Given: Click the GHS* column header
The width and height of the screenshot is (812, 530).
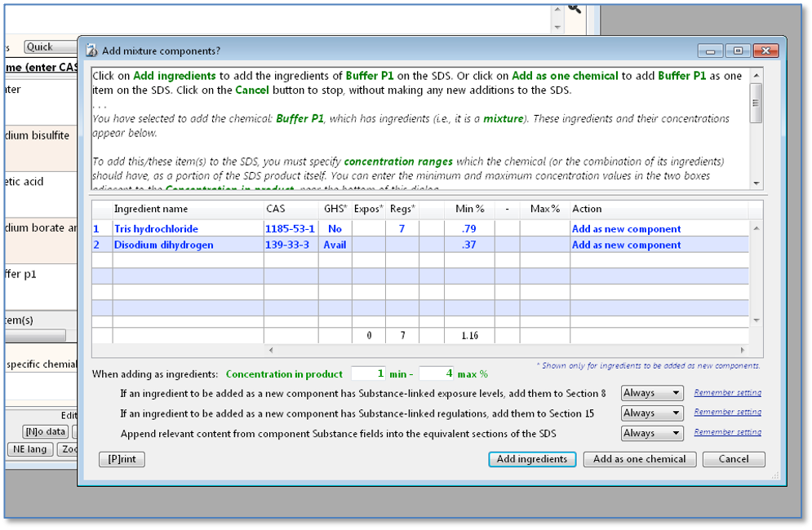Looking at the screenshot, I should coord(335,209).
